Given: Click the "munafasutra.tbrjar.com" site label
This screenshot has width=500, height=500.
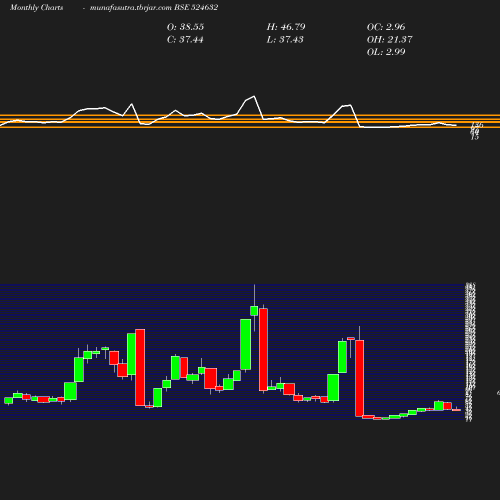Looking at the screenshot, I should coord(131,8).
